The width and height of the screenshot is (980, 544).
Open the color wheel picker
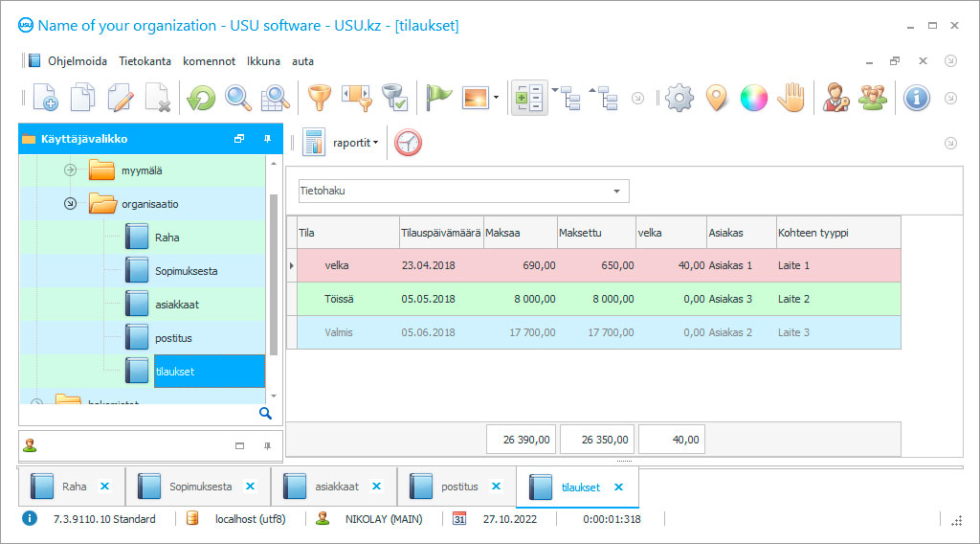tap(753, 98)
